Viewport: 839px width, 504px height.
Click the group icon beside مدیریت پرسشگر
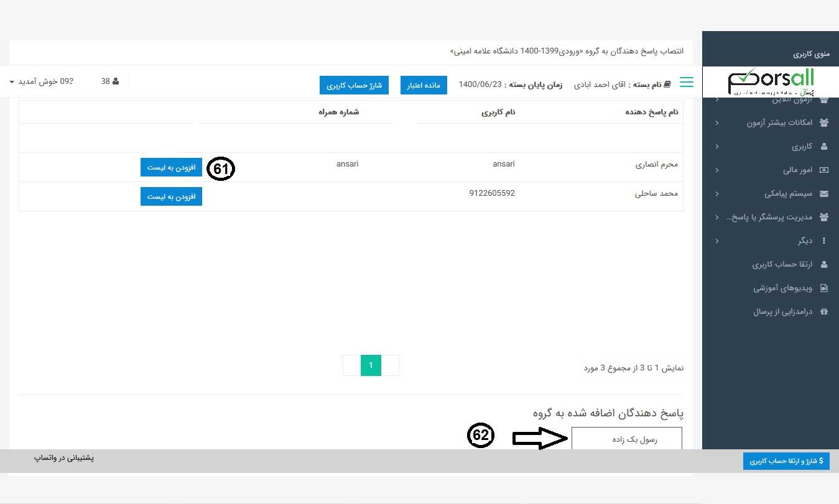click(x=824, y=217)
